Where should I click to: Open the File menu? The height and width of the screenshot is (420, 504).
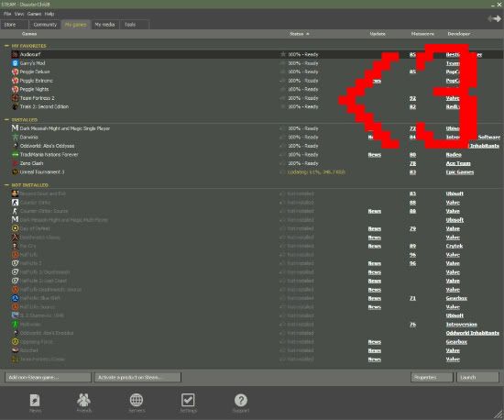[7, 14]
